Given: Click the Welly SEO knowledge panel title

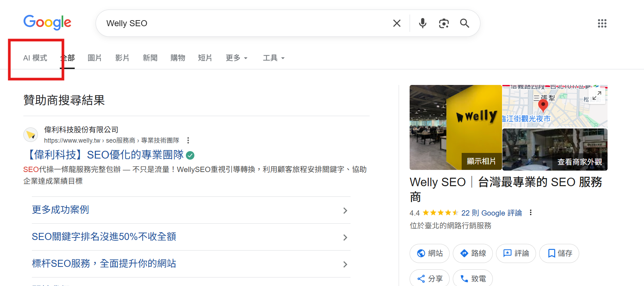Looking at the screenshot, I should tap(506, 189).
